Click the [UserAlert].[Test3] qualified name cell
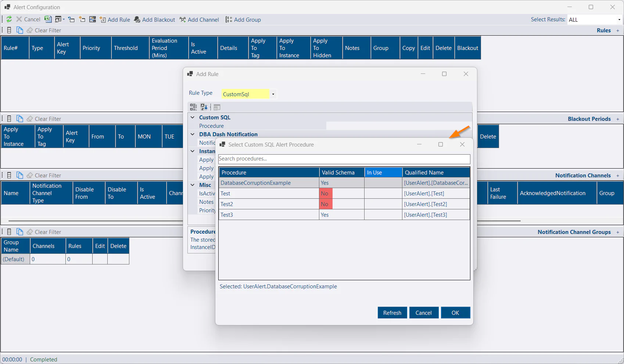This screenshot has height=364, width=624. 436,215
